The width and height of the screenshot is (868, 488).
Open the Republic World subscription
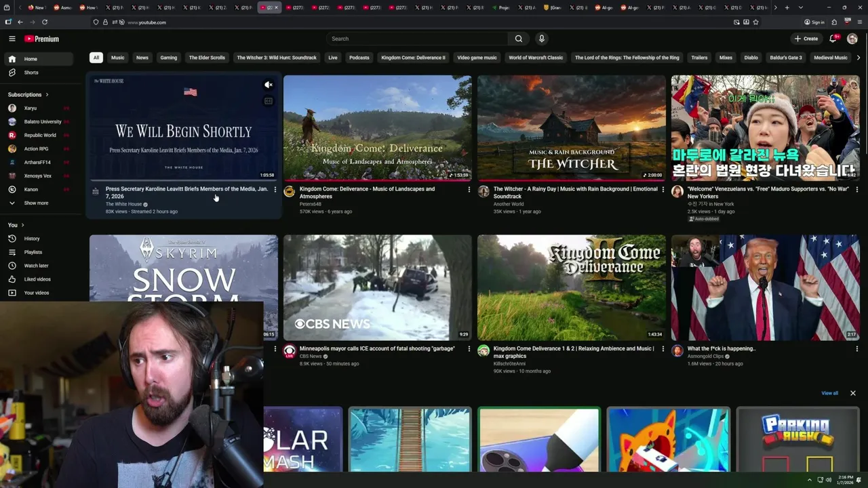click(x=40, y=136)
